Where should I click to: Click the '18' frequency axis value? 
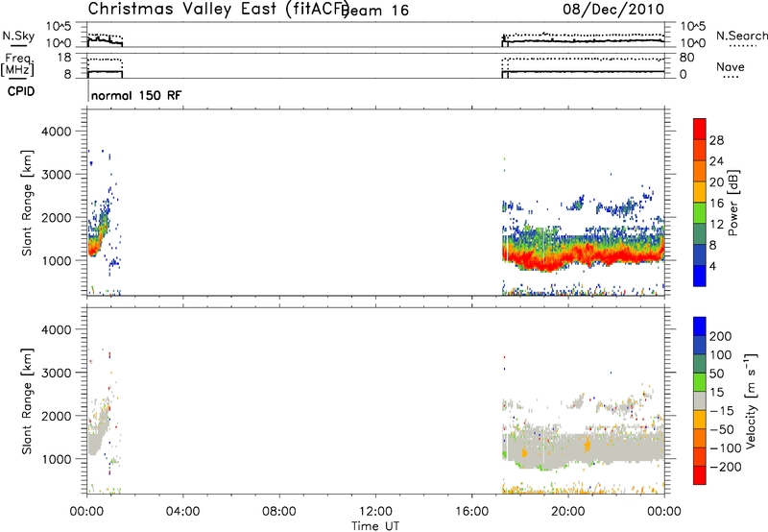coord(64,58)
